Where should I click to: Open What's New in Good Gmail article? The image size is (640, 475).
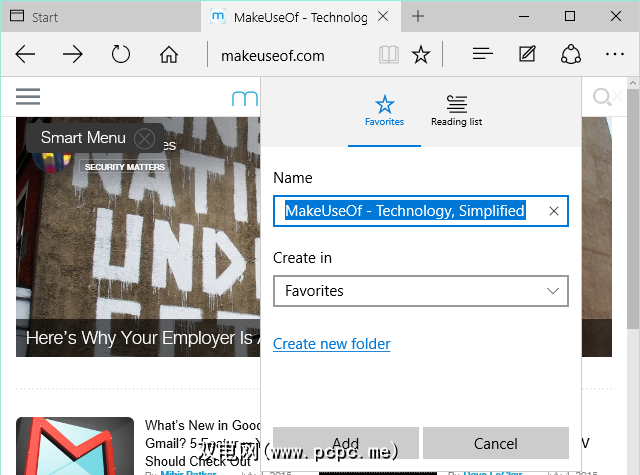(202, 443)
